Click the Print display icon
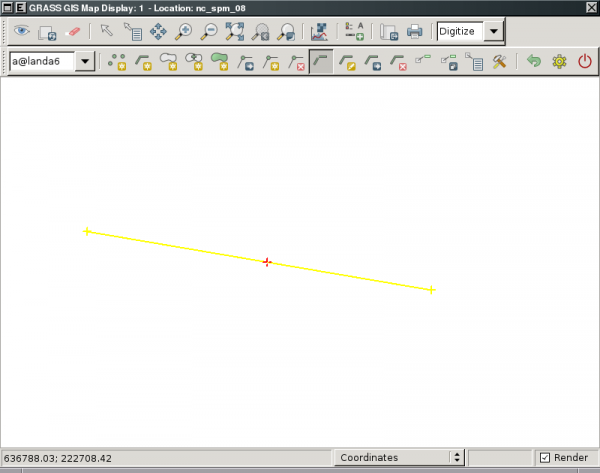The height and width of the screenshot is (473, 600). pyautogui.click(x=414, y=32)
